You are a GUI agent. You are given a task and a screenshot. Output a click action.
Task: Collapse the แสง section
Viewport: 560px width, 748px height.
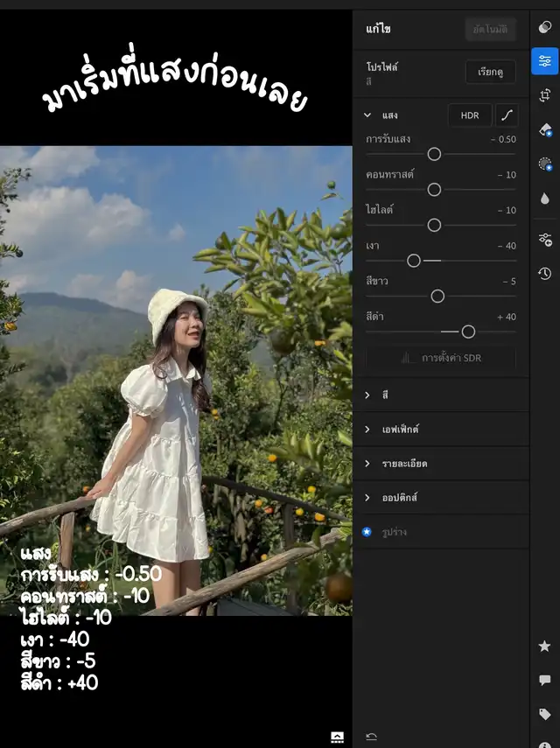(x=368, y=115)
